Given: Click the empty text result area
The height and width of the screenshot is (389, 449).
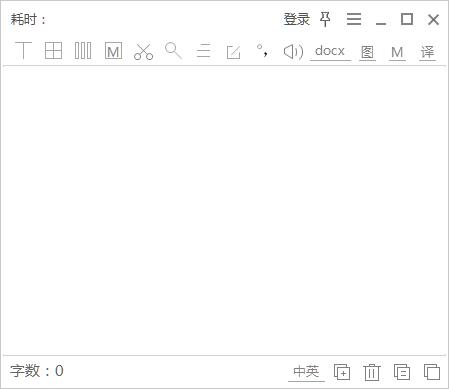Looking at the screenshot, I should pyautogui.click(x=224, y=210).
